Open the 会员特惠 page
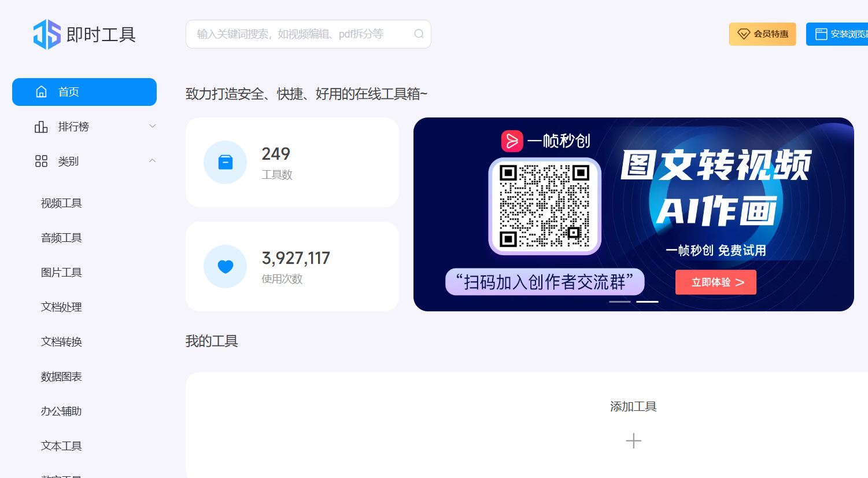 [762, 34]
